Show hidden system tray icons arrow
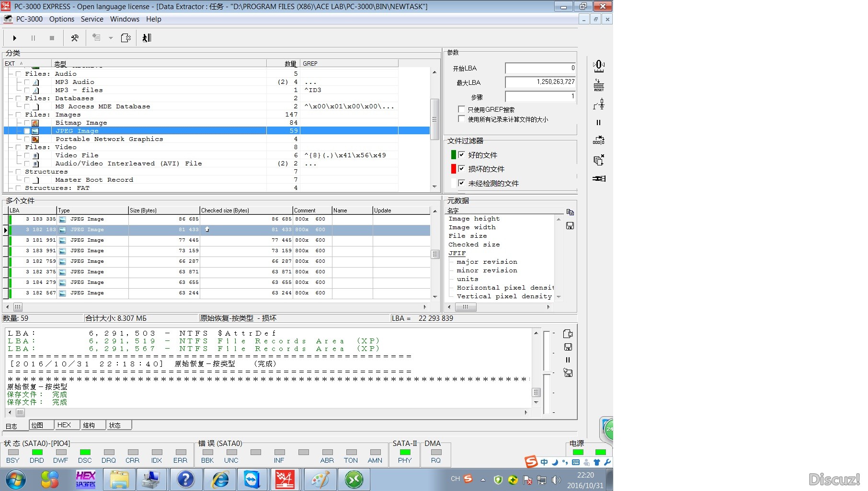868x491 pixels. (483, 479)
